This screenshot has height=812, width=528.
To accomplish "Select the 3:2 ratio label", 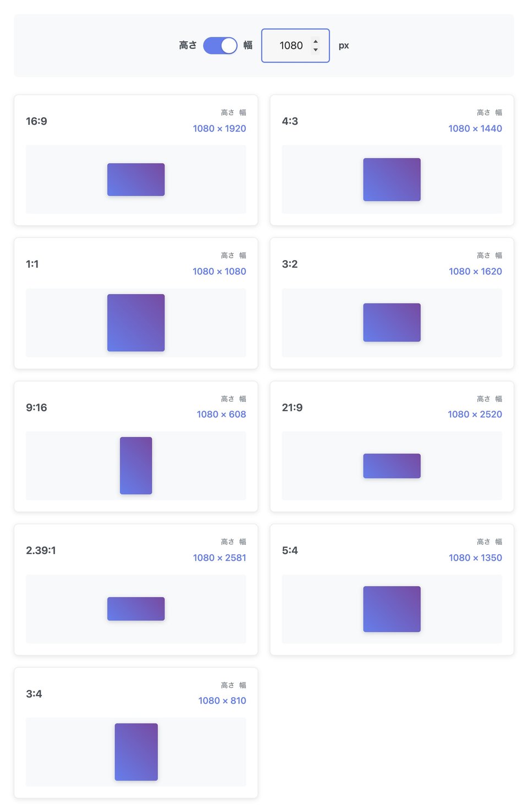I will pos(290,264).
